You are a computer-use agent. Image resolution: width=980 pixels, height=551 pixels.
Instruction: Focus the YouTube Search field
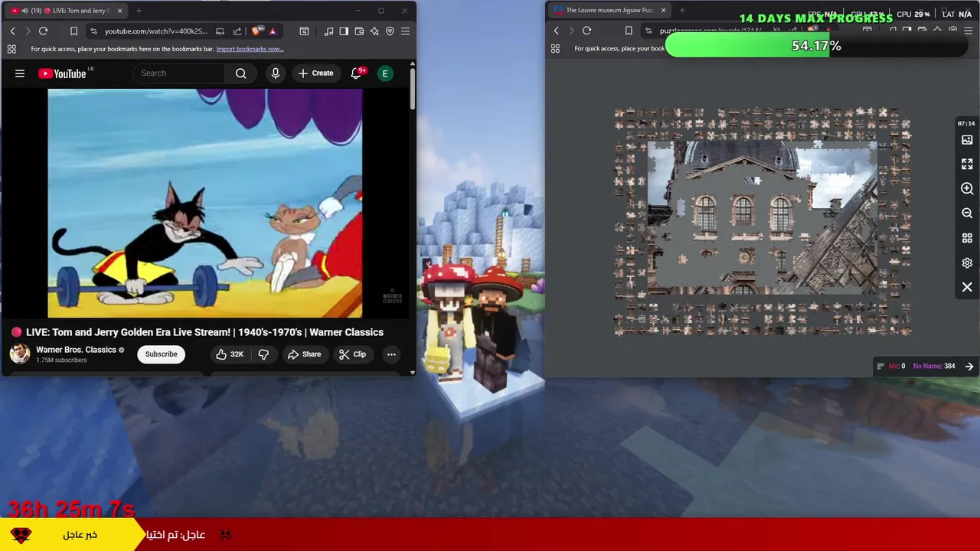point(179,73)
